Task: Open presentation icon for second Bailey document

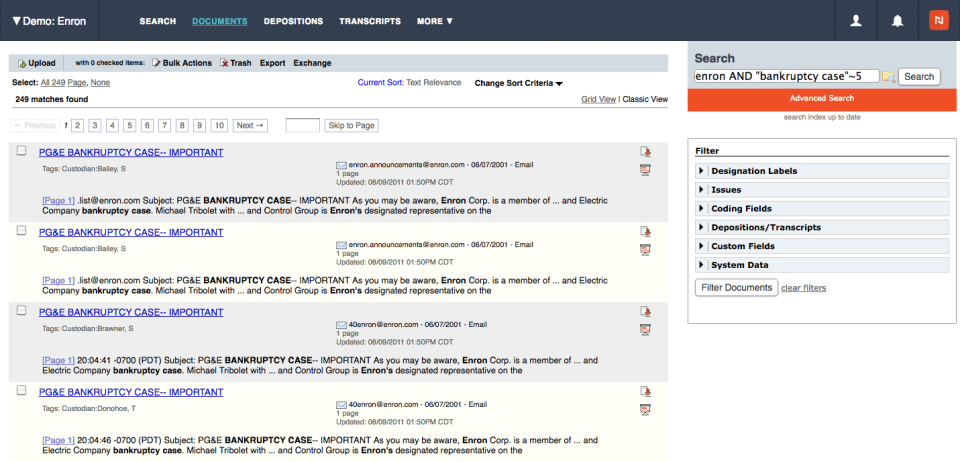Action: (x=645, y=250)
